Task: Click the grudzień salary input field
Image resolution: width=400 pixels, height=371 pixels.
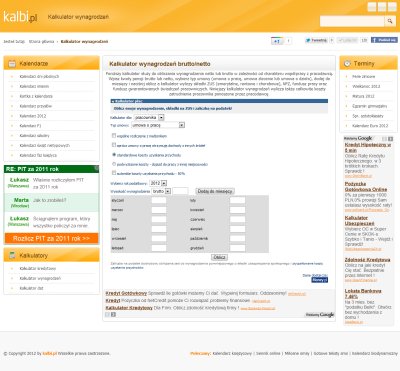Action: click(237, 248)
